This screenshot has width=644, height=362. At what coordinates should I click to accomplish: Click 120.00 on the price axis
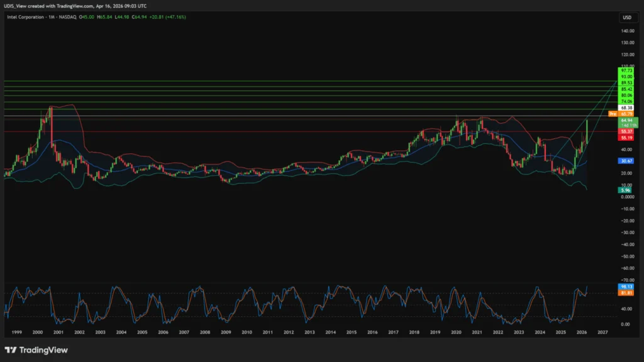pos(628,55)
